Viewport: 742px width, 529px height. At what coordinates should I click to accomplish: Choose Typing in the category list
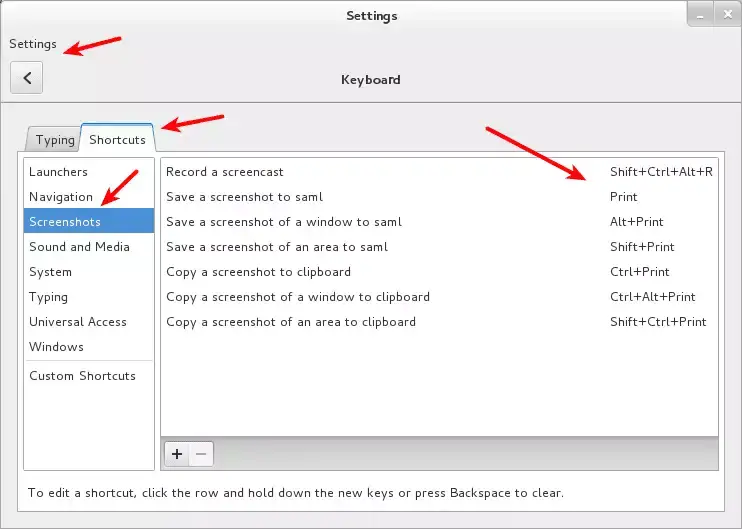pyautogui.click(x=89, y=297)
